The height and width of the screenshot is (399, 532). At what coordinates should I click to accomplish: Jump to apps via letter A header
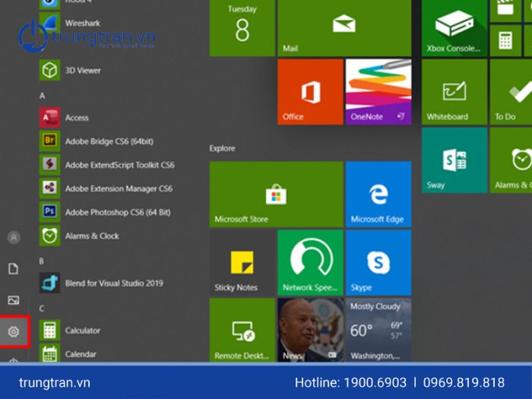(43, 96)
